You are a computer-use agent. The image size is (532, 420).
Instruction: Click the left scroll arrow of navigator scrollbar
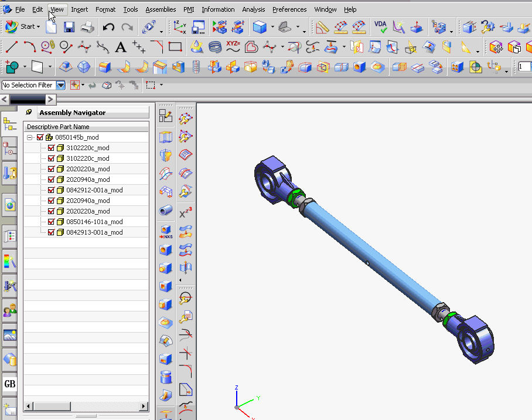[x=29, y=406]
